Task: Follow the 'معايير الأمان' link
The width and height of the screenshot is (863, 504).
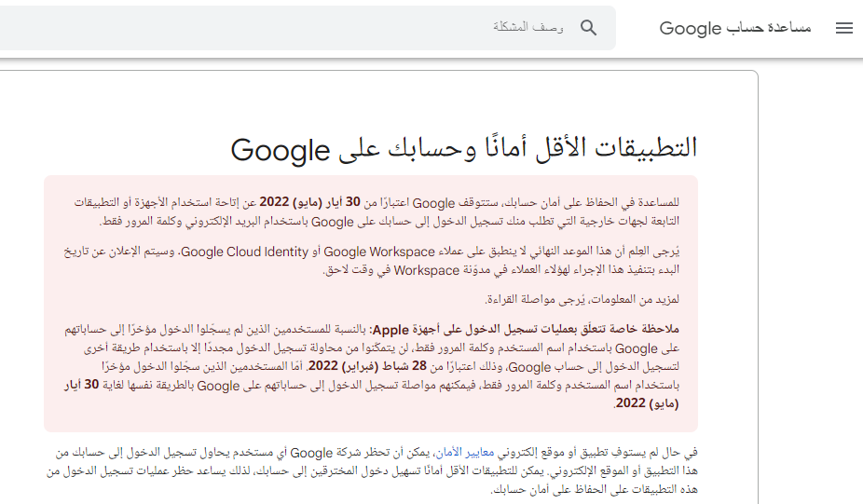Action: point(464,453)
